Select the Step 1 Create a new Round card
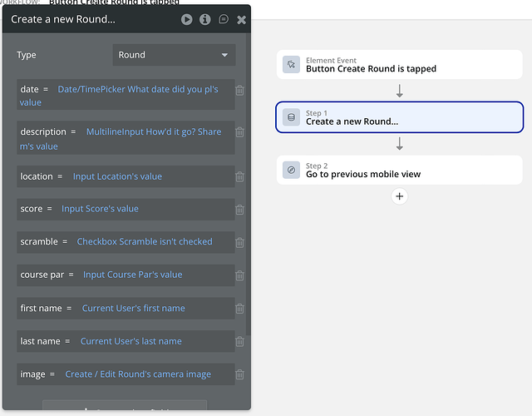 click(x=399, y=117)
